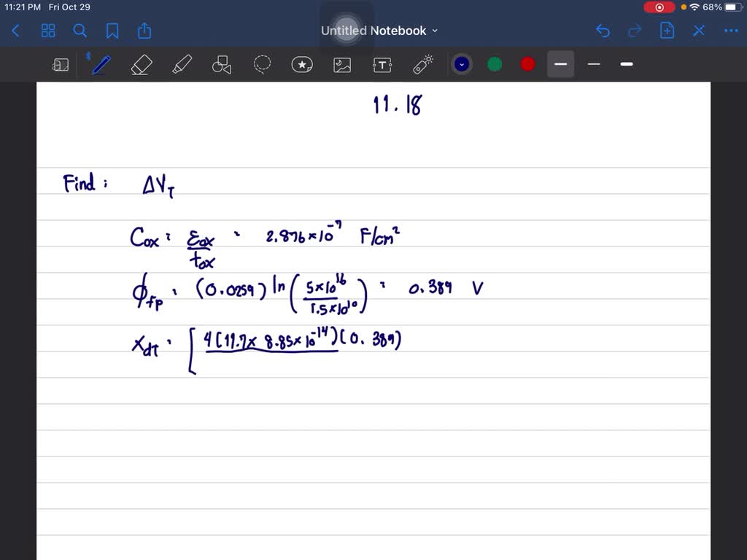Insert an image with the Photo tool
This screenshot has height=560, width=747.
342,64
